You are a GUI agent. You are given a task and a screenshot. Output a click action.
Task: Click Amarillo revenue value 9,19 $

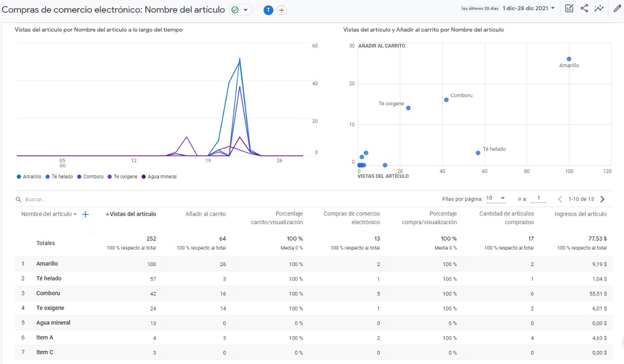tap(600, 265)
